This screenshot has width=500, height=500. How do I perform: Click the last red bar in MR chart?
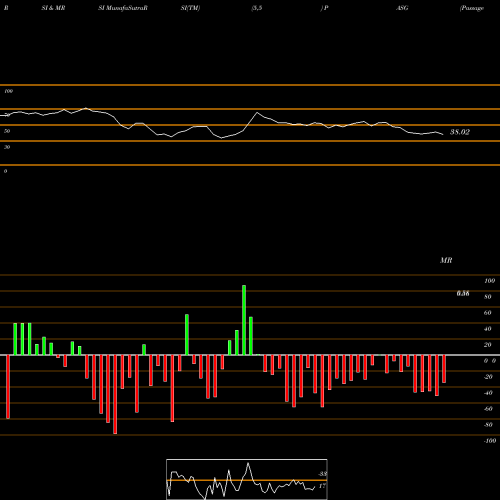444,369
